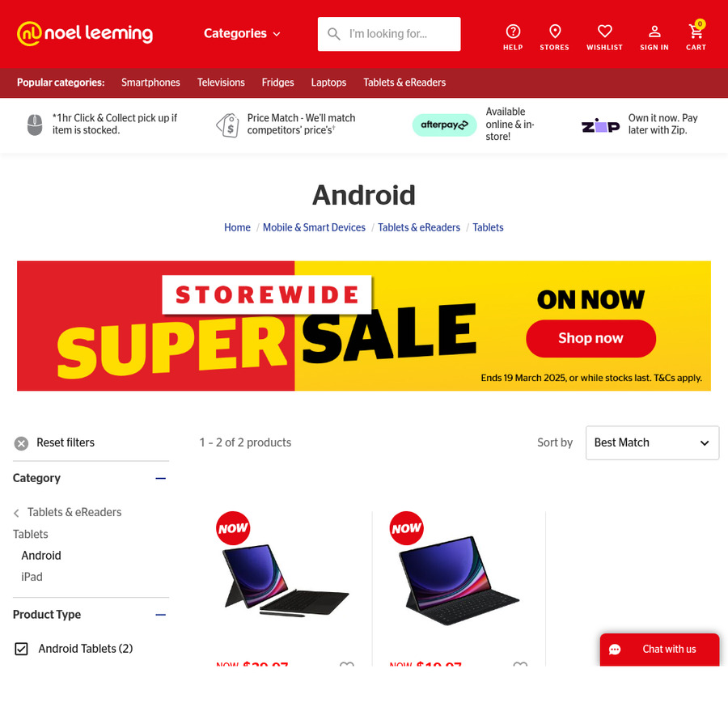Go to Laptops popular category
Screen dimensions: 728x728
pos(328,83)
